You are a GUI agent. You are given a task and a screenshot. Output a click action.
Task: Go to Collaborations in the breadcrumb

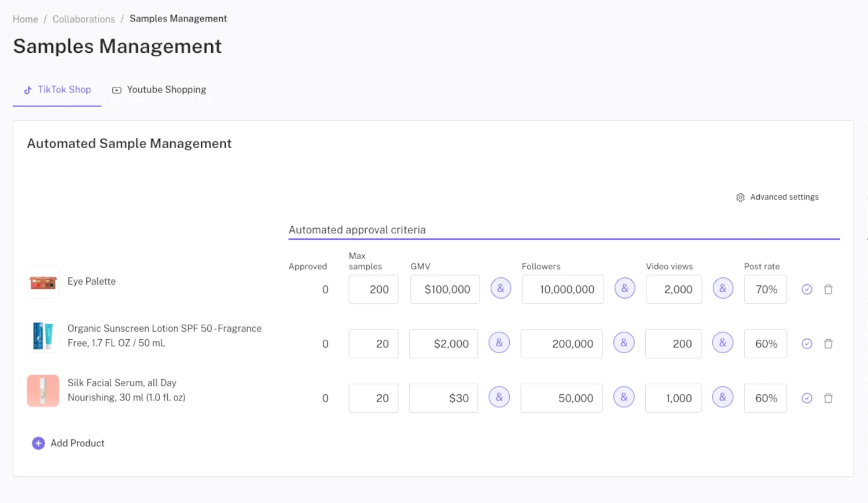point(84,19)
